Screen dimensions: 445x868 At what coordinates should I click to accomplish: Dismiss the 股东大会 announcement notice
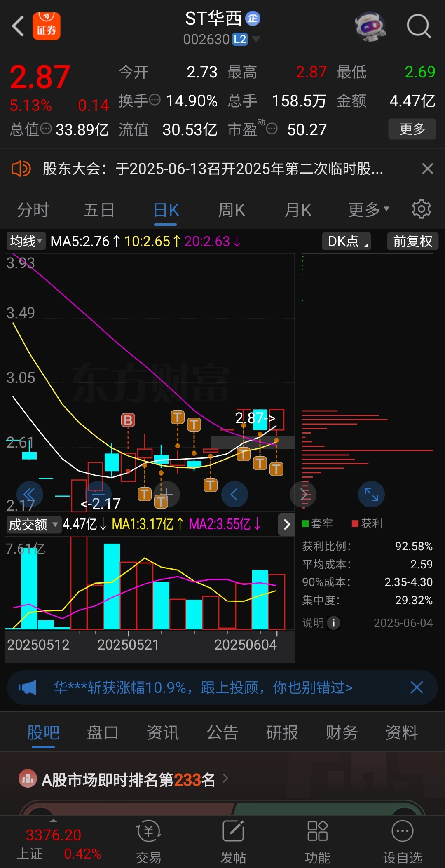428,169
